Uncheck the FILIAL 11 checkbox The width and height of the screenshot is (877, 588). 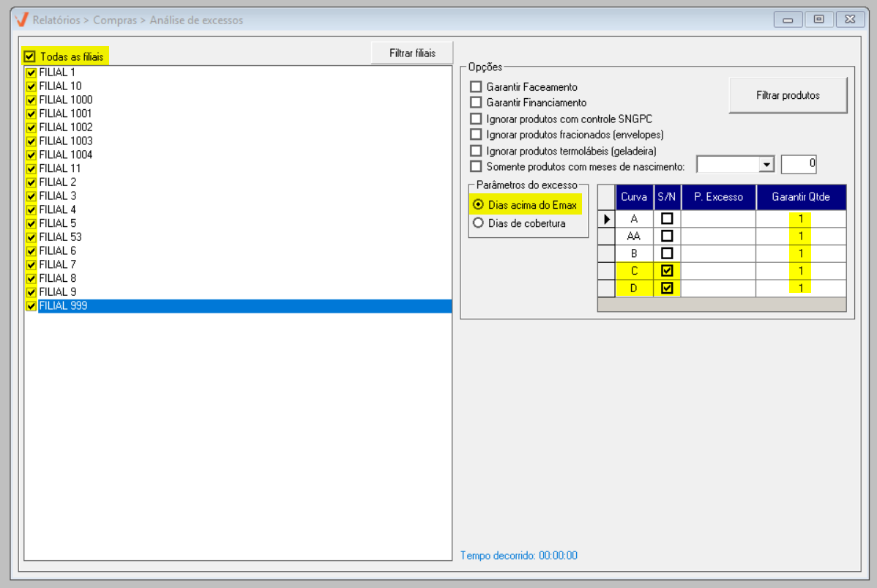[x=31, y=168]
